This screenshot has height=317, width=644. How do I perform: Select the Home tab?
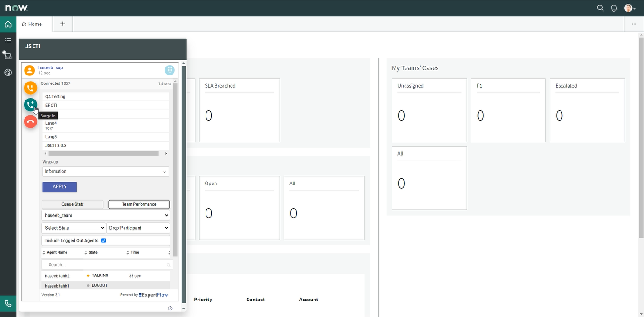pos(32,24)
